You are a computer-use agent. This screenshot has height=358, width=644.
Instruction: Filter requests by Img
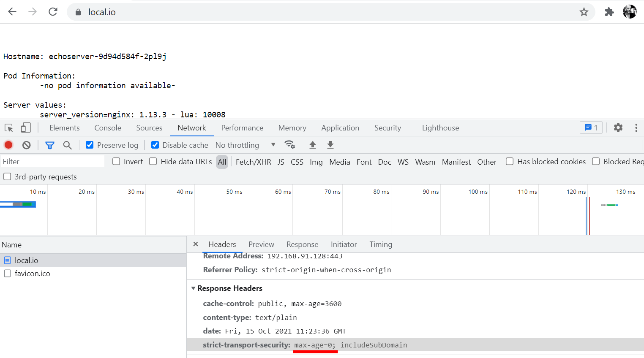click(x=316, y=162)
